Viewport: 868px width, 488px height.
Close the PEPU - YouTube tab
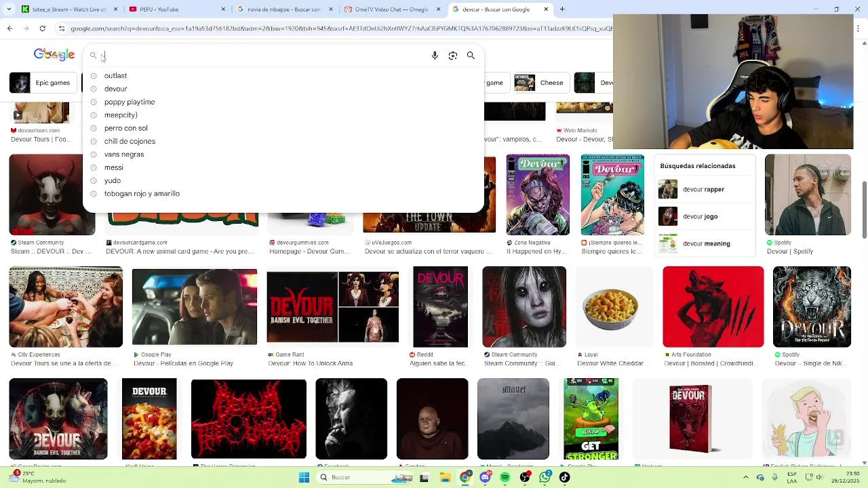(x=223, y=9)
